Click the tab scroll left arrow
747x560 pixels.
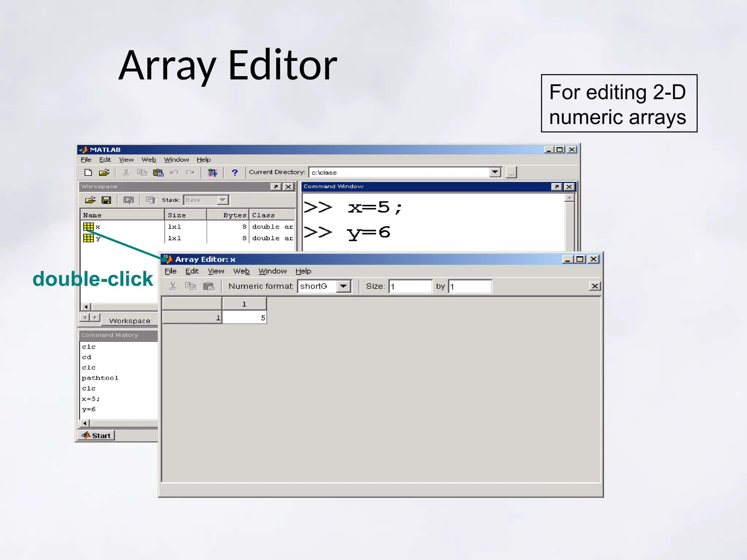(85, 318)
